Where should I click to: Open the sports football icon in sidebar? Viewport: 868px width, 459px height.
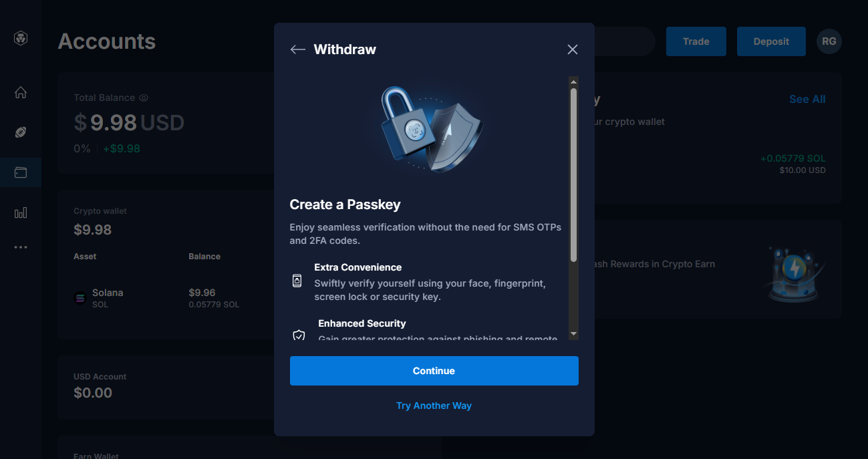click(x=21, y=132)
